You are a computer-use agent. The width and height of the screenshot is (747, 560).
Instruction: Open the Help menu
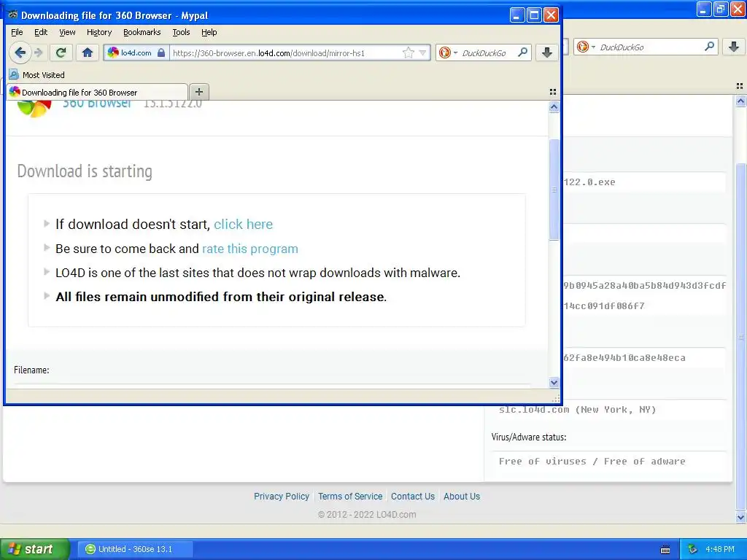click(209, 32)
